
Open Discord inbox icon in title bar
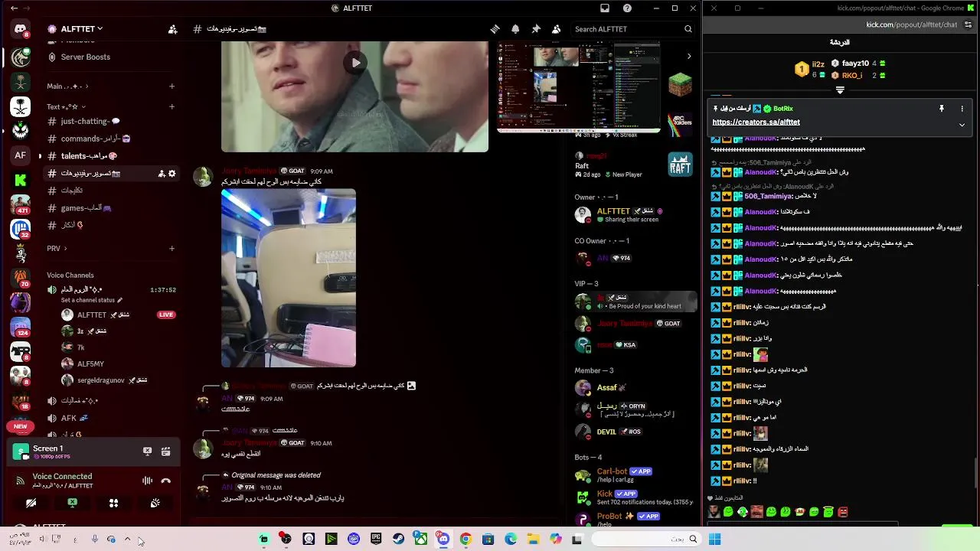pyautogui.click(x=605, y=8)
